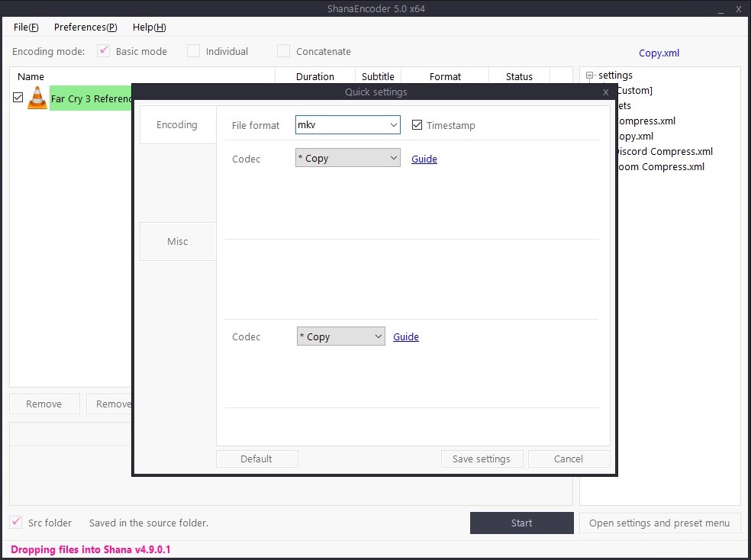The height and width of the screenshot is (560, 751).
Task: Open the File menu
Action: pos(26,27)
